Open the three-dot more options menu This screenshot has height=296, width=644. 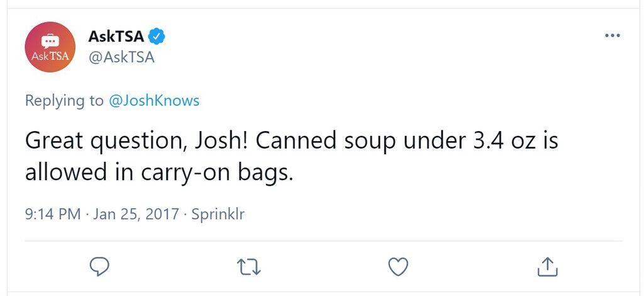pos(613,36)
